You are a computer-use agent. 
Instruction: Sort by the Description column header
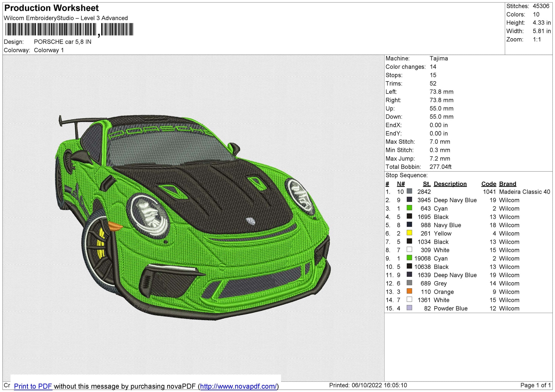pyautogui.click(x=450, y=184)
